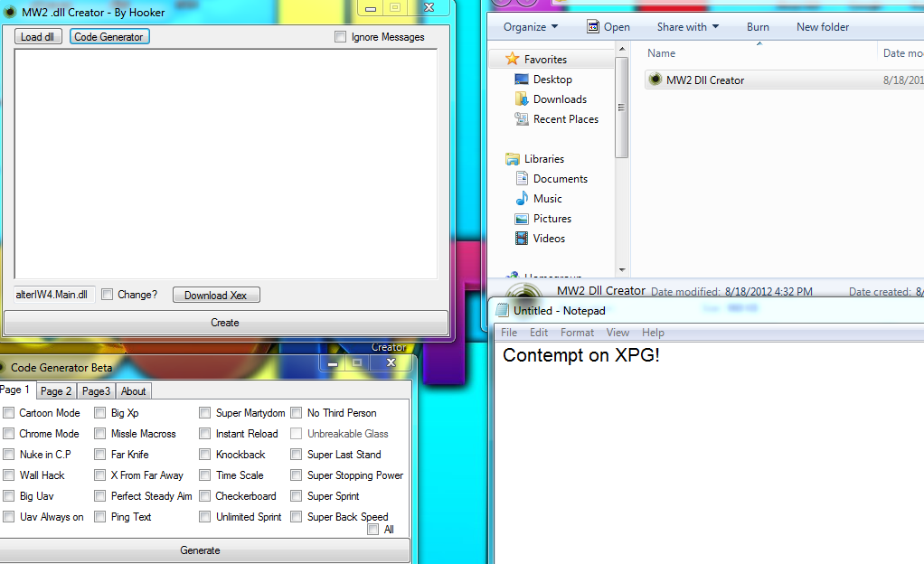The width and height of the screenshot is (924, 564).
Task: Switch to Page 2 tab
Action: pos(56,390)
